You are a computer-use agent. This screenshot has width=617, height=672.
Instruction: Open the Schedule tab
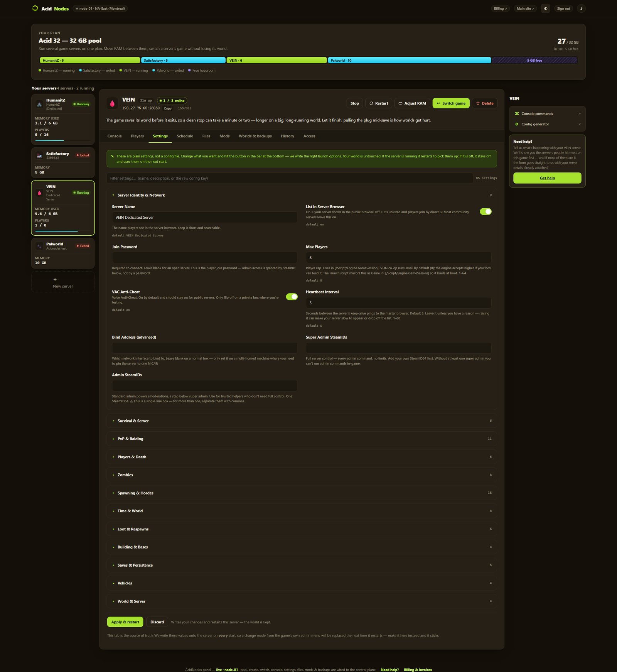(185, 136)
